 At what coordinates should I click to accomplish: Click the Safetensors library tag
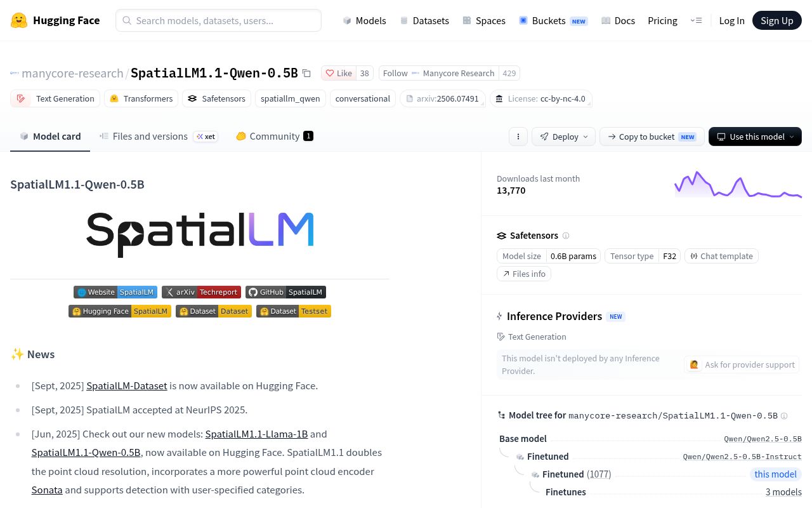pos(216,98)
